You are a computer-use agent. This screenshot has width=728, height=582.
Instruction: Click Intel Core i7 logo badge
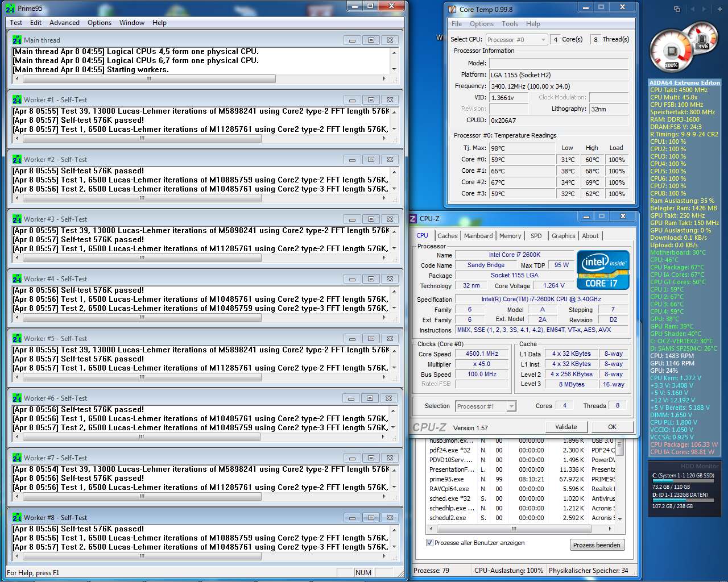[x=603, y=270]
